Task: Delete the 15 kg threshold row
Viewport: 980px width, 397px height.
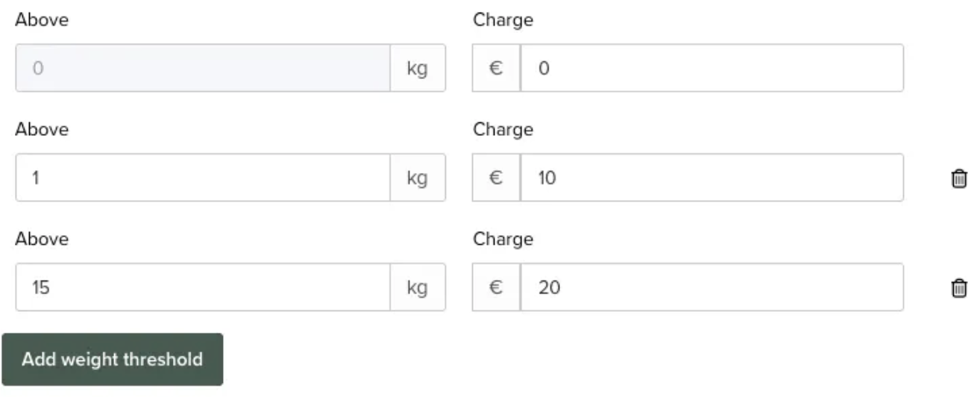Action: [959, 287]
